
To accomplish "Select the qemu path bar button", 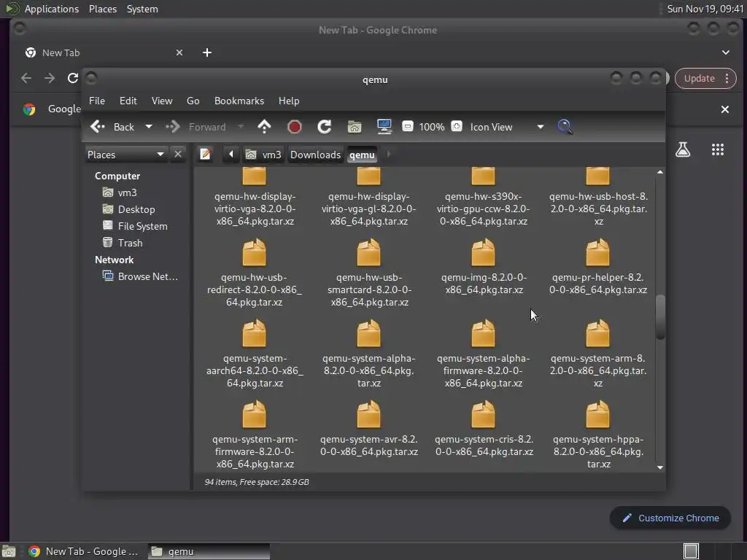I will tap(362, 155).
